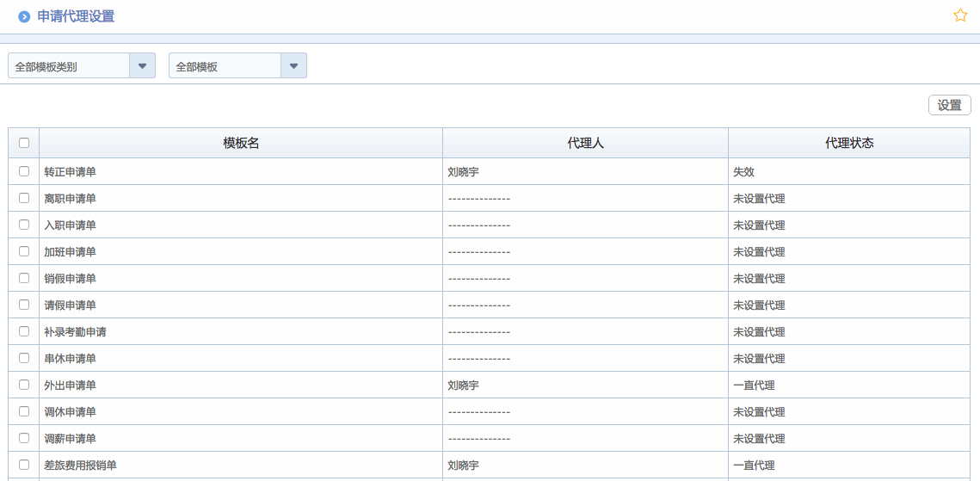This screenshot has height=481, width=980.
Task: Click the 失效 status cell
Action: click(x=743, y=172)
